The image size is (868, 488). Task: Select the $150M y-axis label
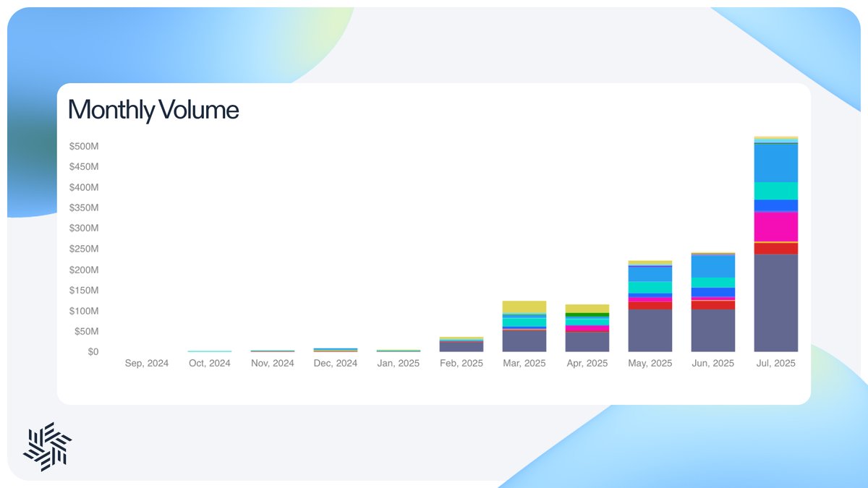click(x=84, y=290)
